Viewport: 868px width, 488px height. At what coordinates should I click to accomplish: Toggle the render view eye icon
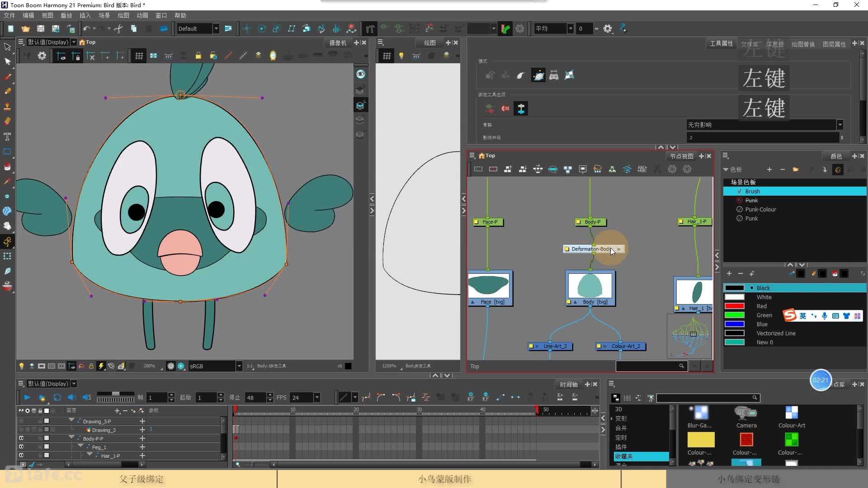coord(360,74)
